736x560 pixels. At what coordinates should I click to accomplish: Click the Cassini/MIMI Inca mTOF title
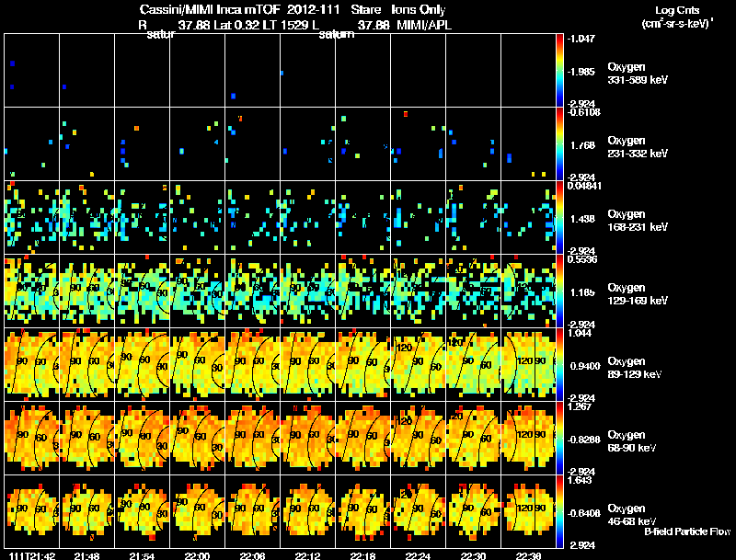pos(210,10)
